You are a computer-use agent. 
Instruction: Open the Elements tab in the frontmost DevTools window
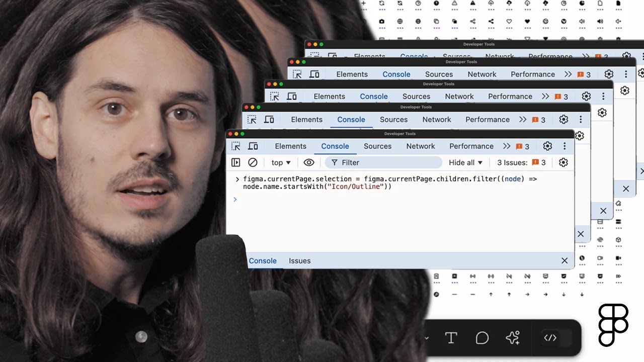[x=290, y=146]
